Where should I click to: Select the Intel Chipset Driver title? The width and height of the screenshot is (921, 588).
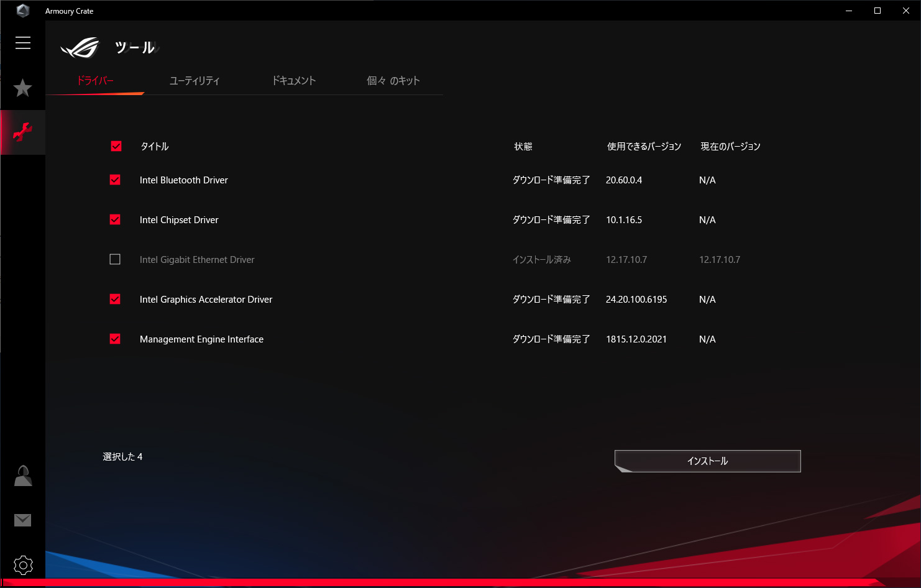(179, 220)
